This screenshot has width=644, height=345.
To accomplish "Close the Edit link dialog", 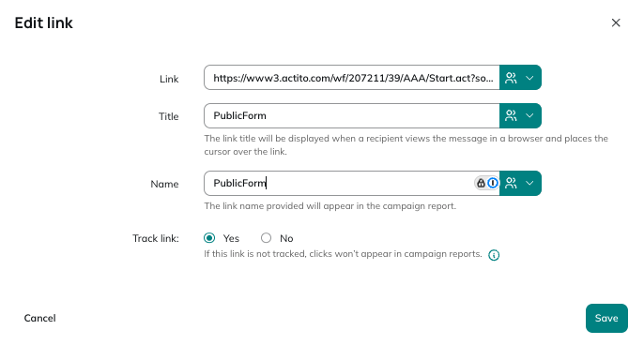I will [616, 22].
